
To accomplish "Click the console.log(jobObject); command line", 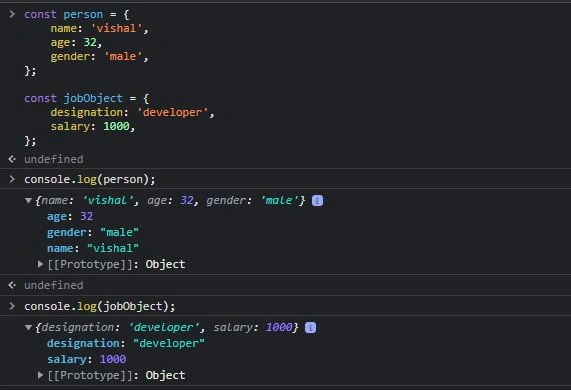I will point(99,307).
